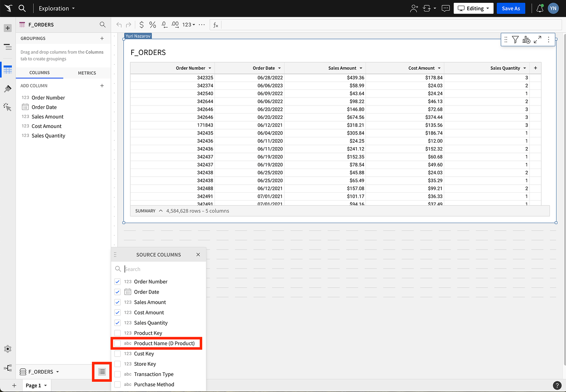Open the filter icon on the table widget

coord(515,39)
